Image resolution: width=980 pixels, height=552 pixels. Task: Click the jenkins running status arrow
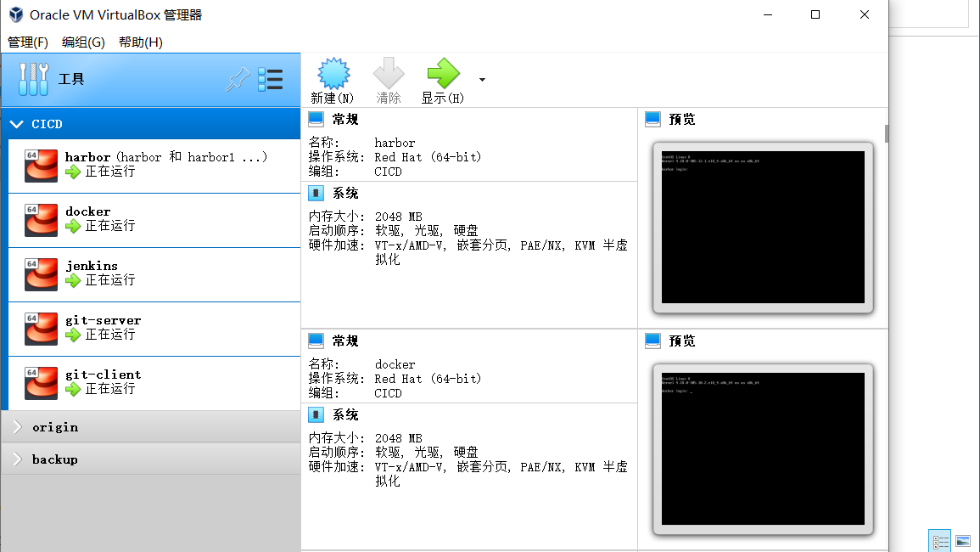(x=73, y=281)
